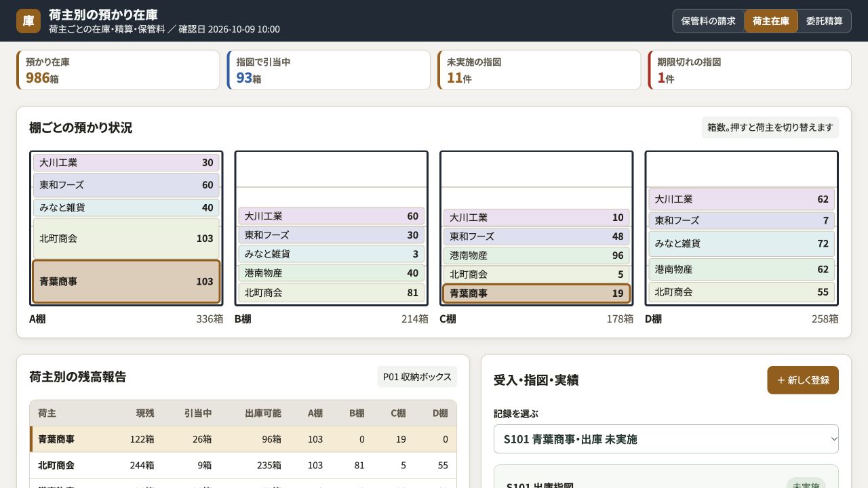The height and width of the screenshot is (488, 868).
Task: Select 北町商会 103 segment in A棚
Action: 126,239
